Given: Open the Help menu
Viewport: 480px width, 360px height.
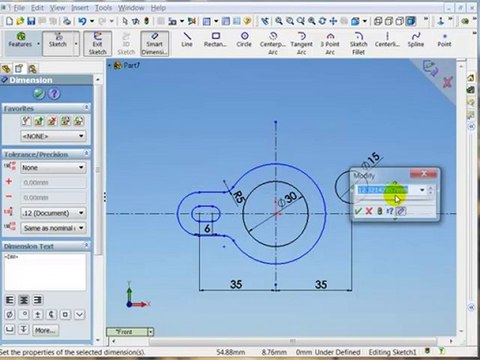Looking at the screenshot, I should (158, 8).
